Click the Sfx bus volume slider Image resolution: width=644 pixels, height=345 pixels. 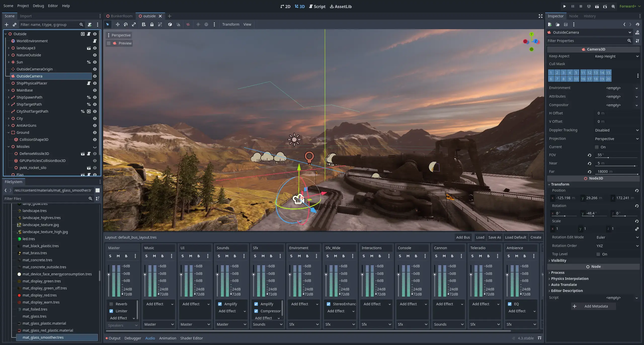coord(254,281)
